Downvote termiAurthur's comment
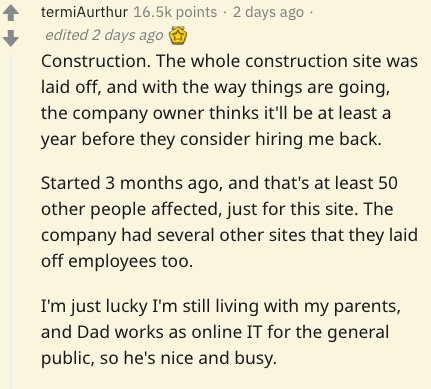 11,38
